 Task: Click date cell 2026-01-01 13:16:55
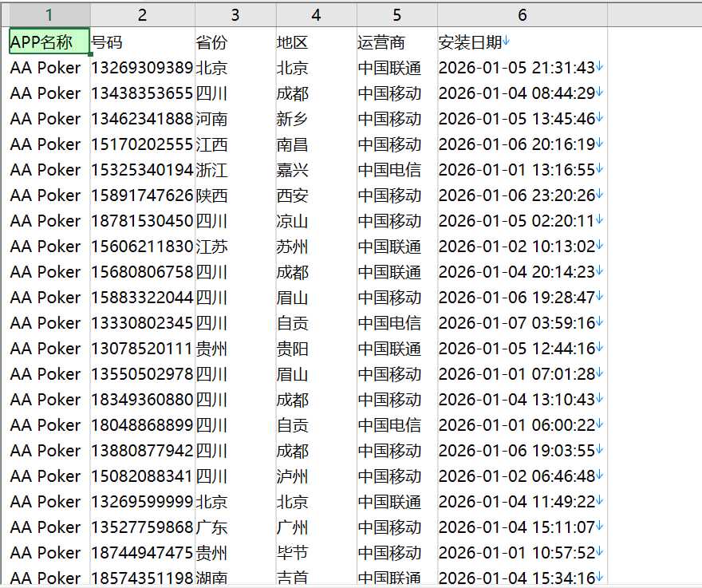523,170
